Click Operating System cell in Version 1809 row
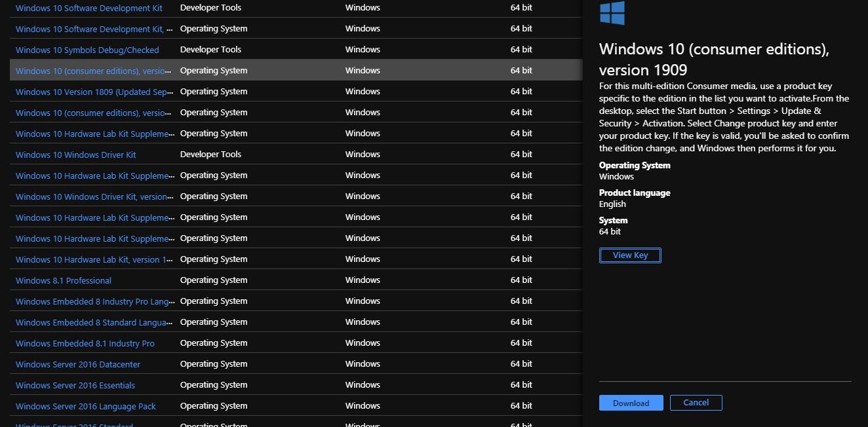This screenshot has height=427, width=868. (x=214, y=91)
